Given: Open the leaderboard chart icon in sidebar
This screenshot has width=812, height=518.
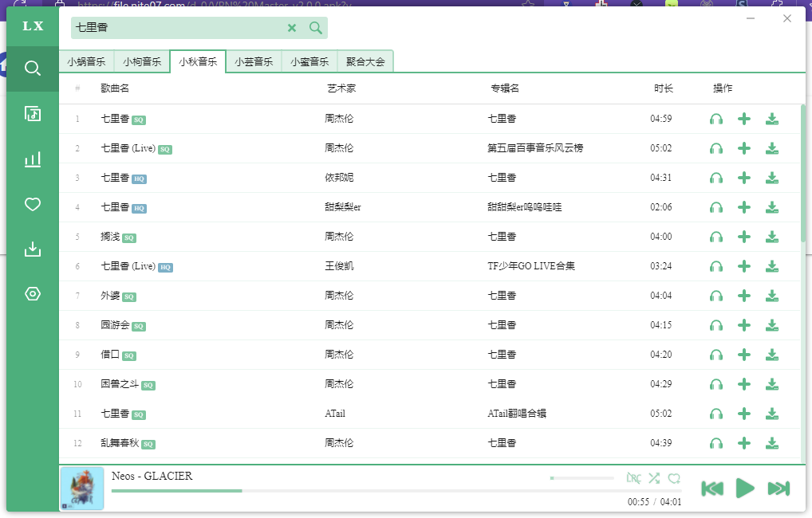Looking at the screenshot, I should click(32, 159).
